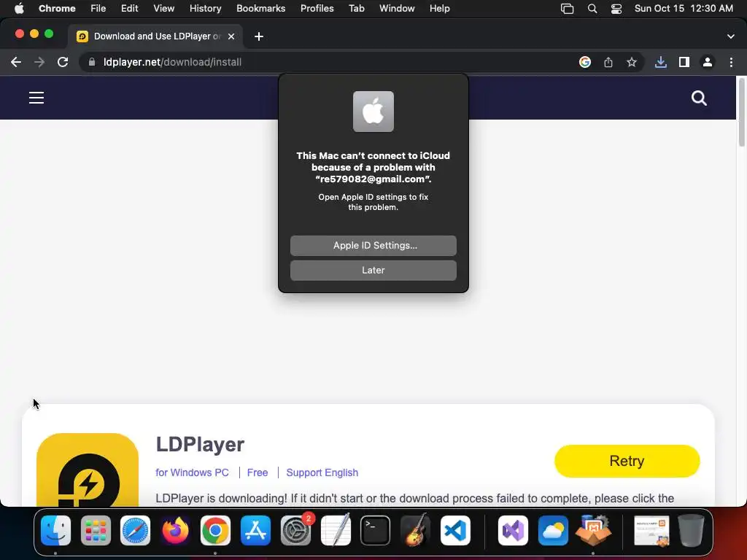747x560 pixels.
Task: Open System Settings with badge in Dock
Action: tap(296, 531)
